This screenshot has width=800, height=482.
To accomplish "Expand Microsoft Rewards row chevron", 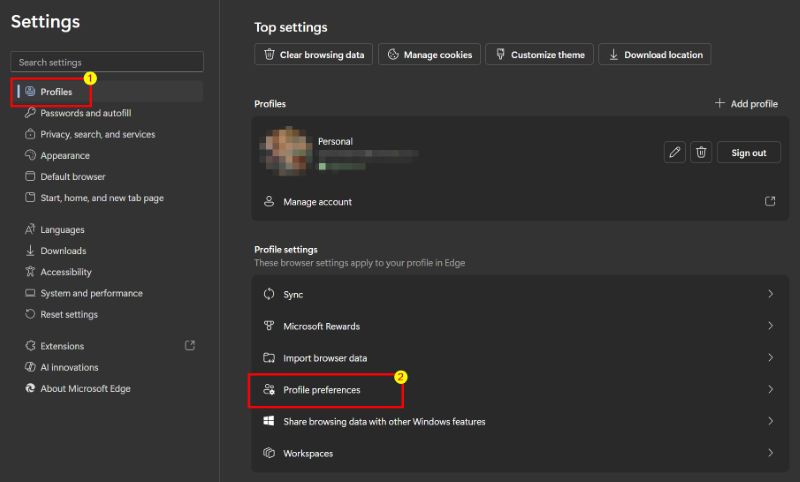I will click(770, 326).
